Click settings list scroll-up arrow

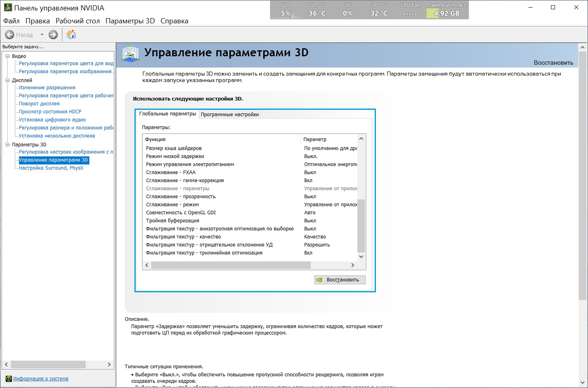(x=361, y=139)
